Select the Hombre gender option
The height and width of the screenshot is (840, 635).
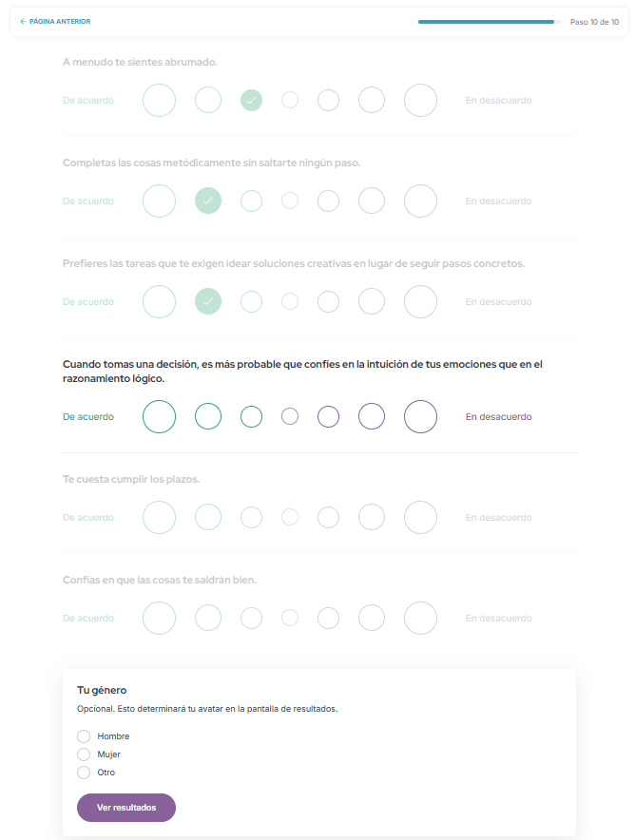pos(84,736)
